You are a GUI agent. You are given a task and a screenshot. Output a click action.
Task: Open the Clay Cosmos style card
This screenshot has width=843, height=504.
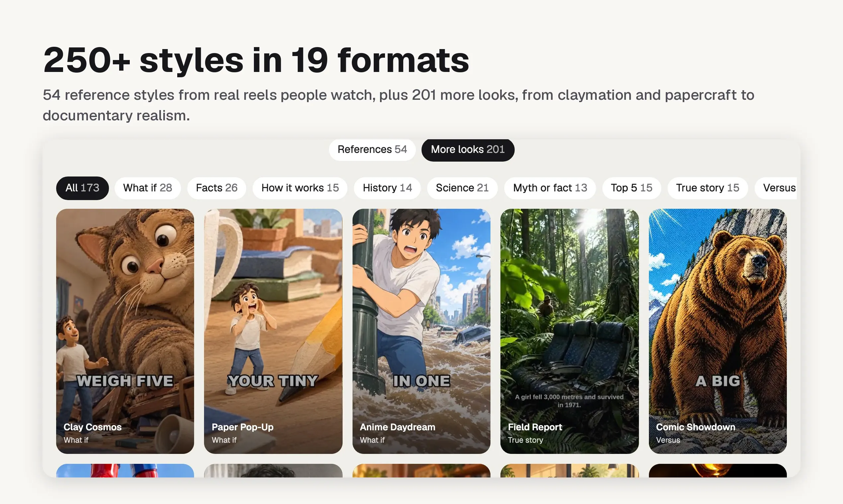point(125,331)
